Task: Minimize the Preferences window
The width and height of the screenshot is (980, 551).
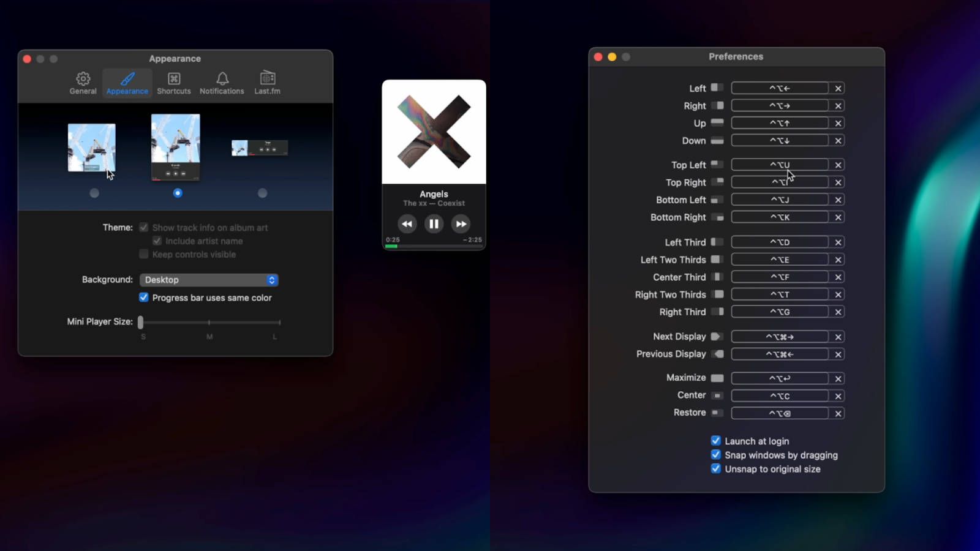Action: 612,57
